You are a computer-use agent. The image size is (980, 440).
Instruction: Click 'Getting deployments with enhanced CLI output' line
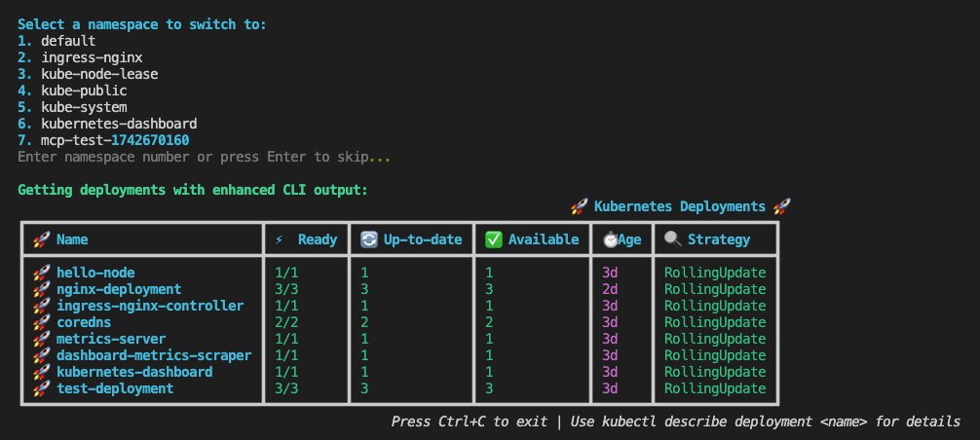(x=193, y=190)
